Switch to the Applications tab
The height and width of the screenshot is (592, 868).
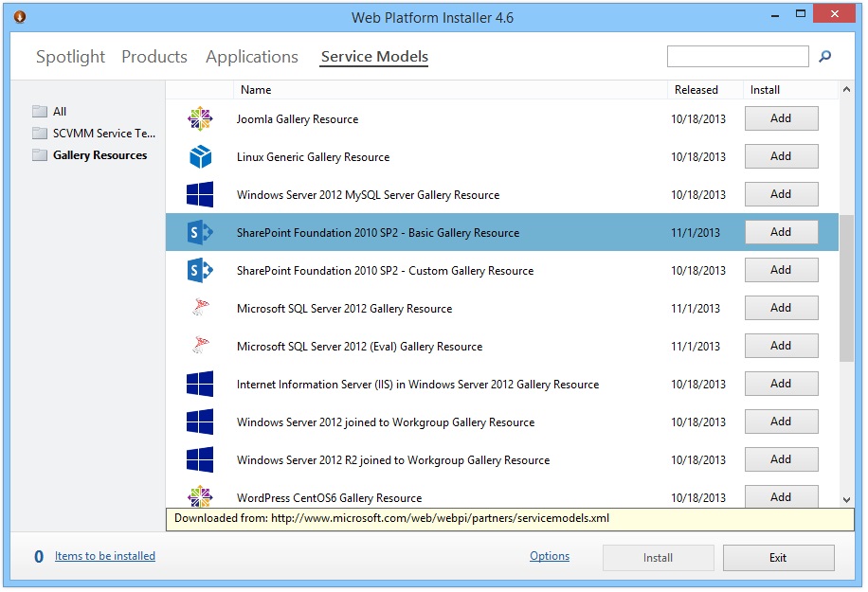pos(251,57)
